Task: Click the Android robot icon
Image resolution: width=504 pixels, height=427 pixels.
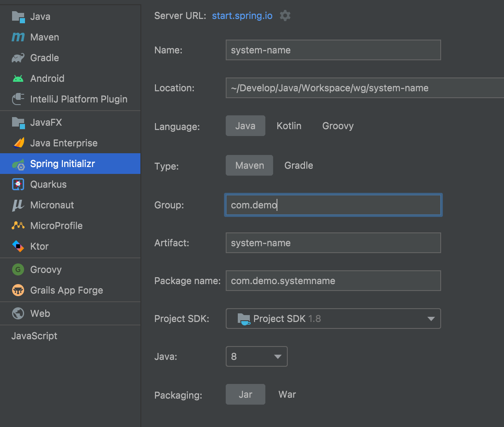Action: 19,78
